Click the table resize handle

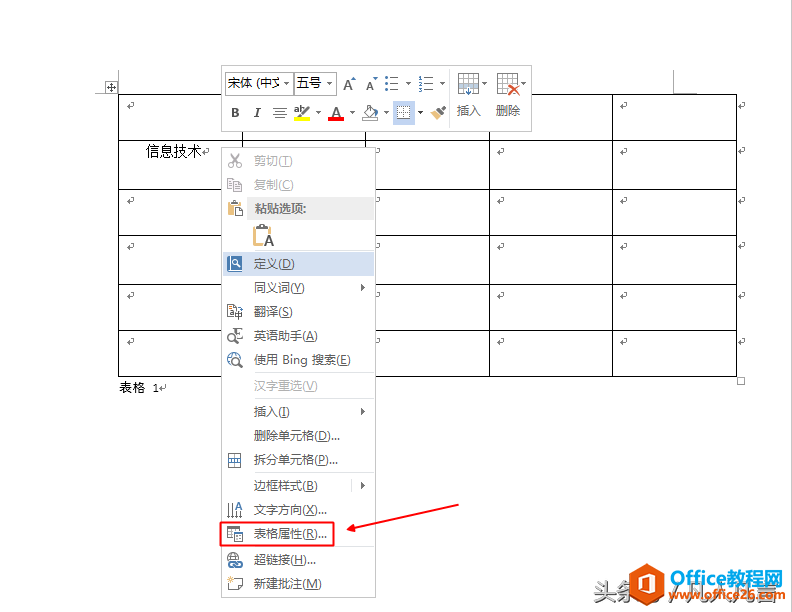point(741,381)
